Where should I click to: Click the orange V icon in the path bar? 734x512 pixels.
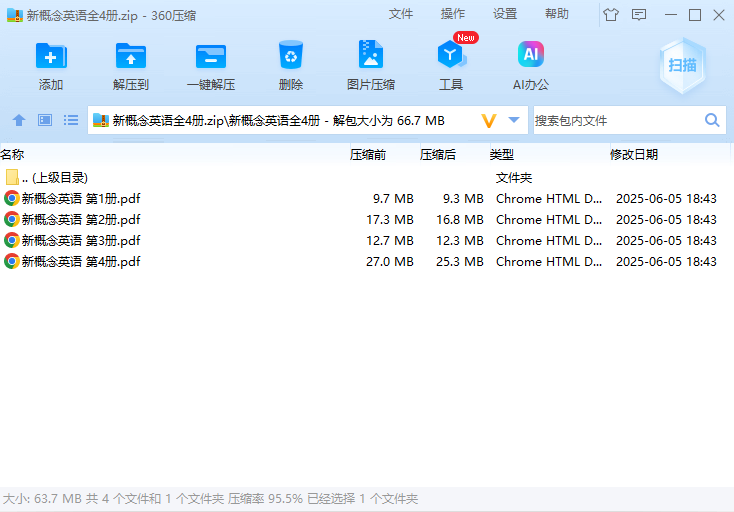point(489,121)
